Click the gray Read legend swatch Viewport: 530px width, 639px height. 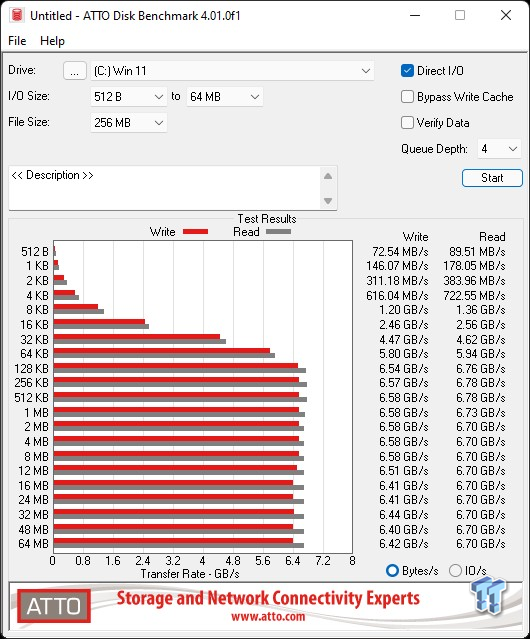(278, 231)
